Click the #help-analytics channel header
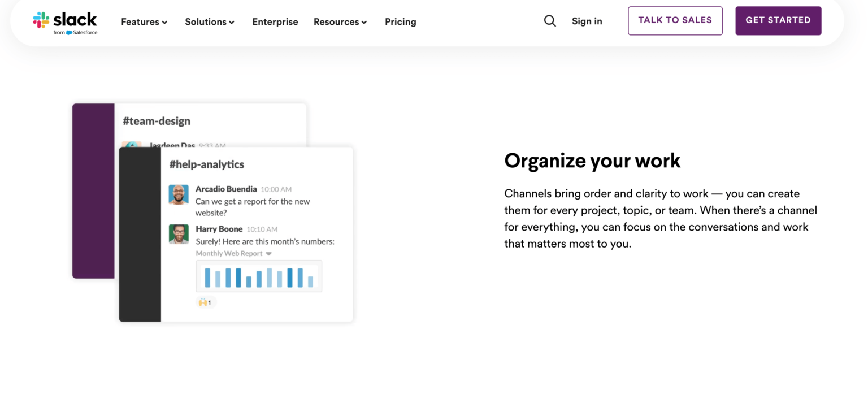Image resolution: width=868 pixels, height=403 pixels. coord(206,164)
